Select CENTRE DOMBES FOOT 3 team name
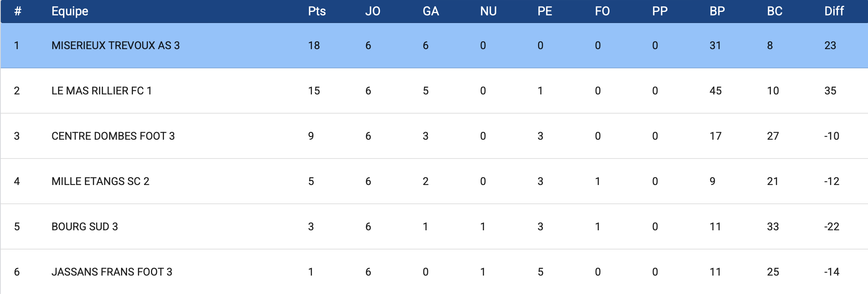 click(113, 136)
